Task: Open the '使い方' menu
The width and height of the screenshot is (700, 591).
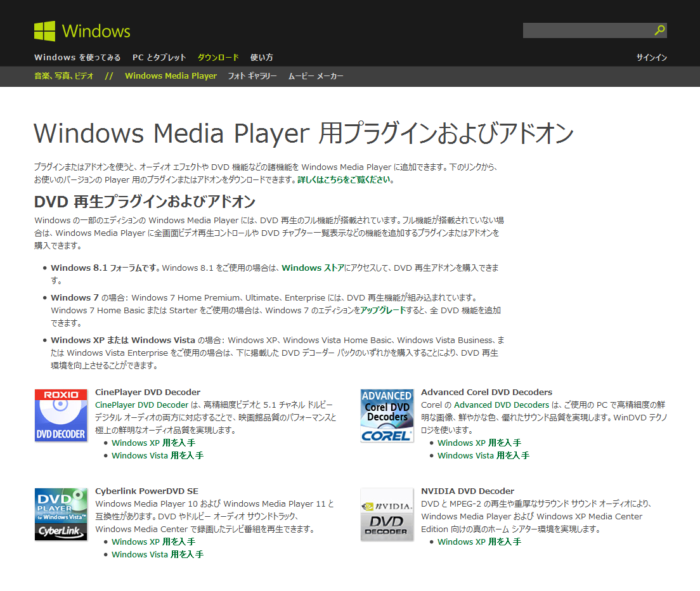Action: [x=262, y=58]
